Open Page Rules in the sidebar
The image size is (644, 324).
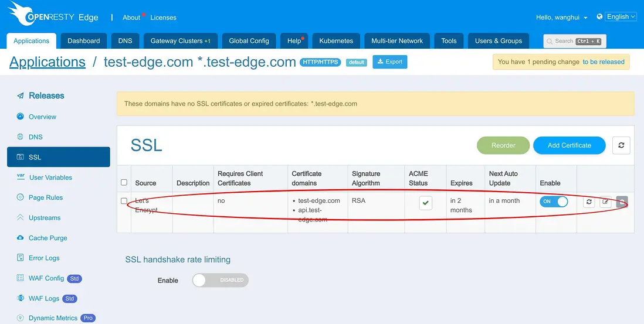pos(46,197)
